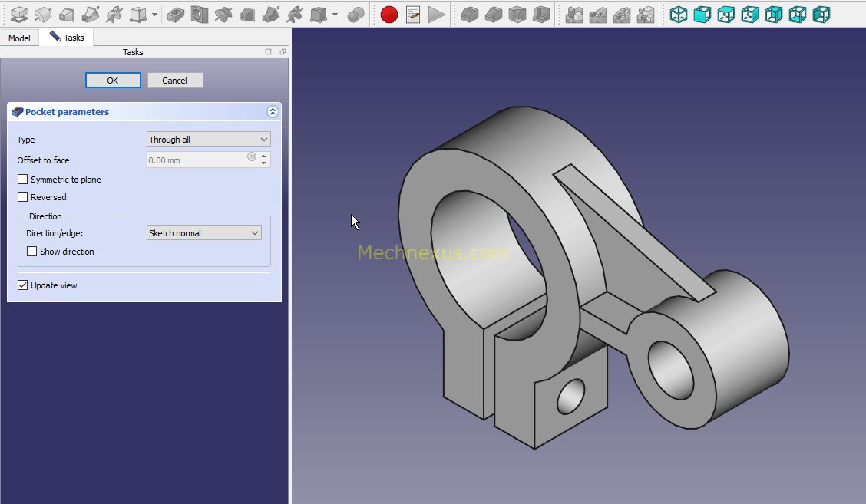Open the Macros dialog notepad icon
The height and width of the screenshot is (504, 866).
413,14
